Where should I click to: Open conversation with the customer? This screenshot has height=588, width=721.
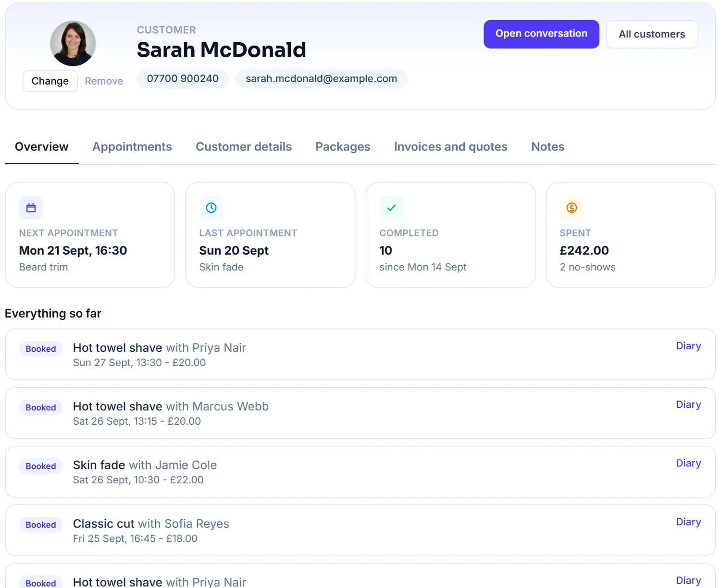pos(541,34)
